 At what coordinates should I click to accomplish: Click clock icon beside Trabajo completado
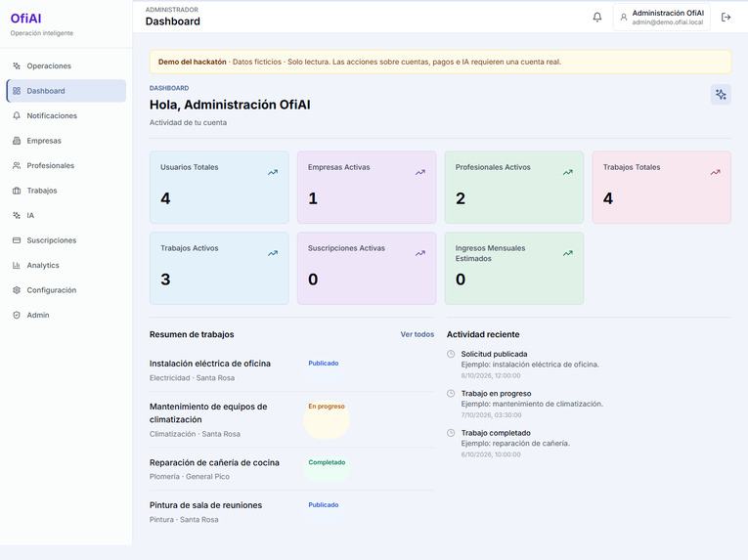(451, 433)
